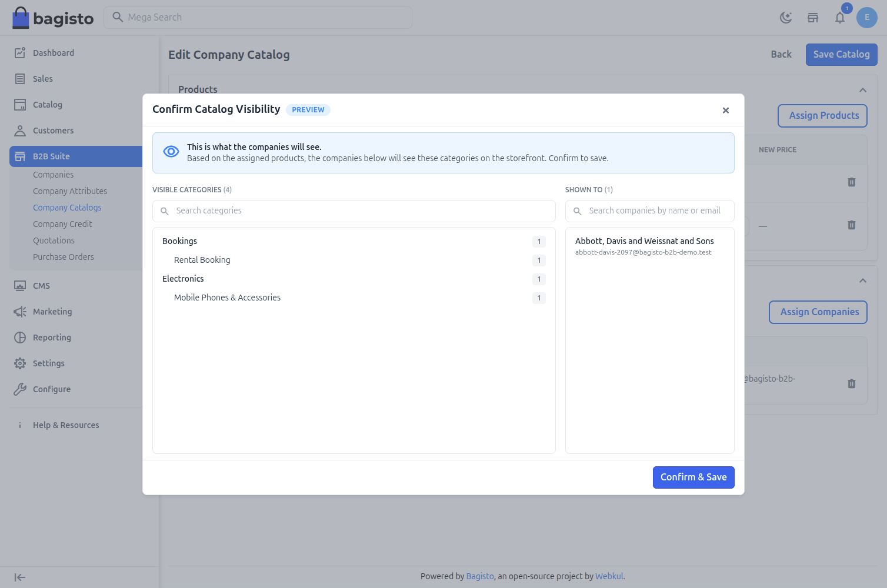Open Companies submenu item
Screen dimensions: 887x588
point(54,175)
